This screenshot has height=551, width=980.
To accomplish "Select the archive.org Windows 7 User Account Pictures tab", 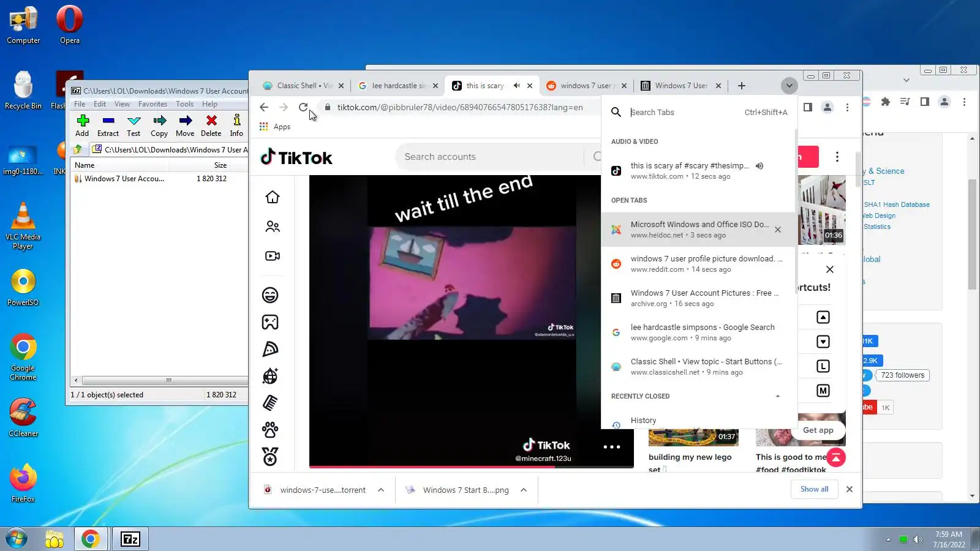I will tap(698, 298).
